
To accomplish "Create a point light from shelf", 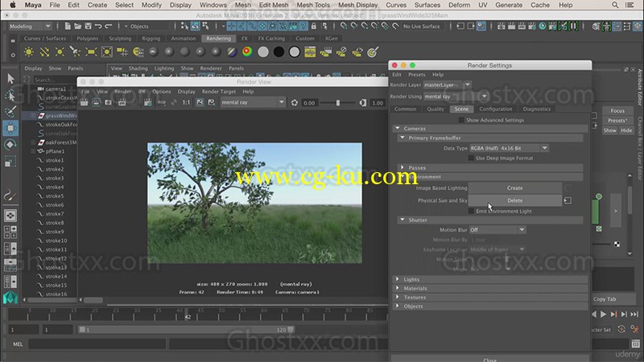I will coord(60,52).
